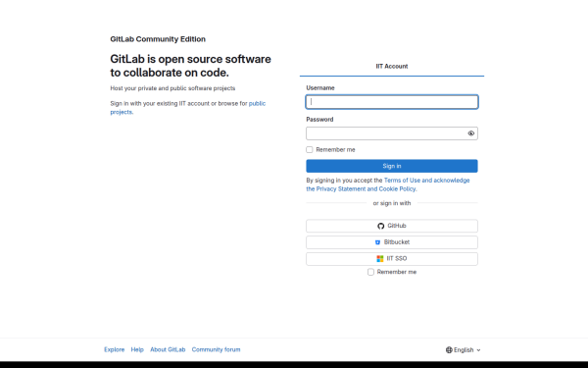The height and width of the screenshot is (368, 588).
Task: Open the Community forum footer link
Action: point(216,349)
